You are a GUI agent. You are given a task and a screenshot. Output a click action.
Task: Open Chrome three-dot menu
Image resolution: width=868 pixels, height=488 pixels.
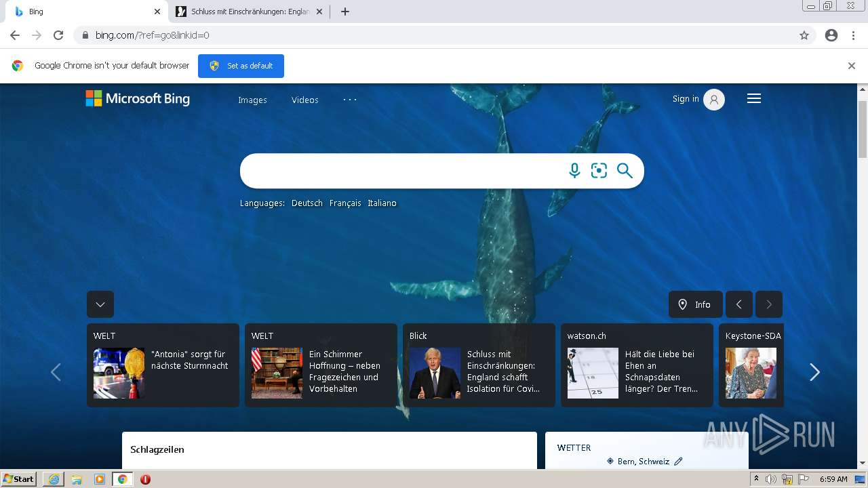[x=853, y=35]
